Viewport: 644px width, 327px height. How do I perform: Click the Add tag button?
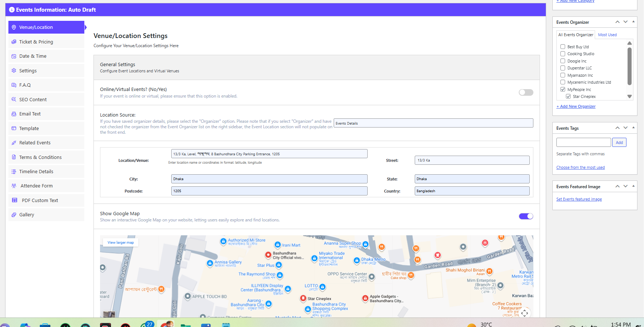pyautogui.click(x=619, y=142)
